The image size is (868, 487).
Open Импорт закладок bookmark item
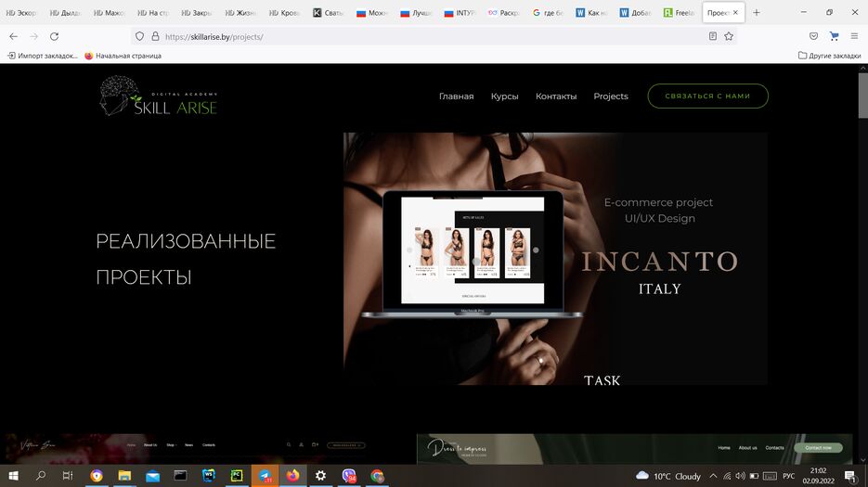(42, 56)
